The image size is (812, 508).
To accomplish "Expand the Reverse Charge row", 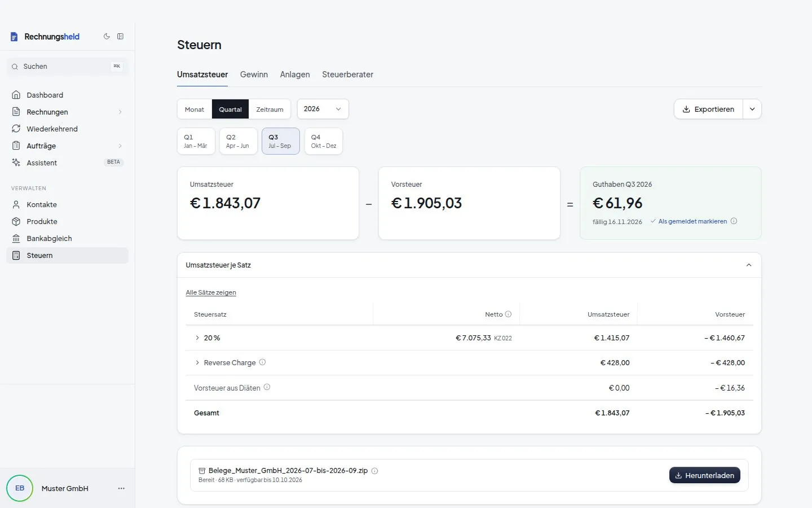I will pos(197,362).
